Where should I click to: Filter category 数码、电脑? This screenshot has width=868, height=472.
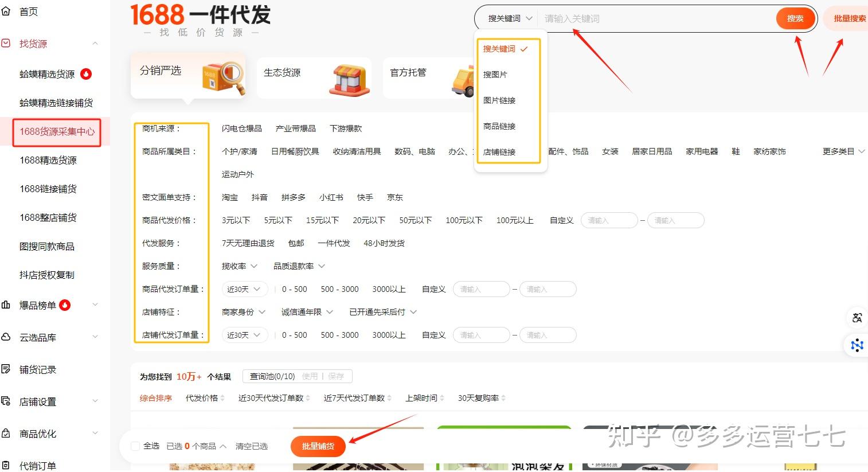pos(415,151)
